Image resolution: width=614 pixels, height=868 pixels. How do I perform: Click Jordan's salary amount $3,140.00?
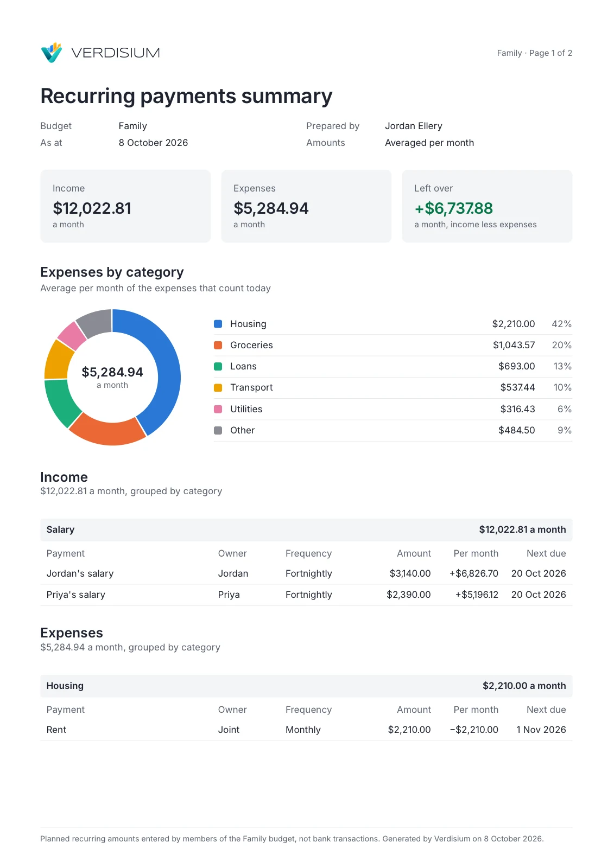pos(410,573)
